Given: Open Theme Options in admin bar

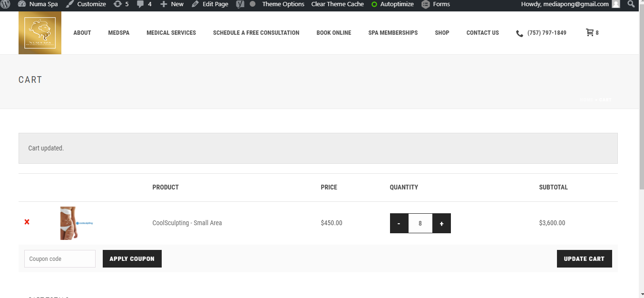Looking at the screenshot, I should pos(283,4).
